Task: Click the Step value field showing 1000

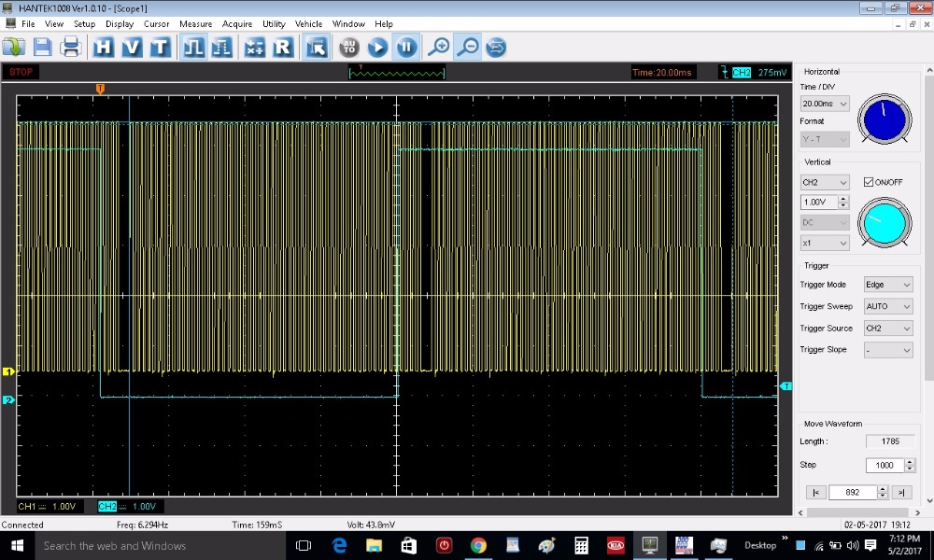Action: point(883,465)
